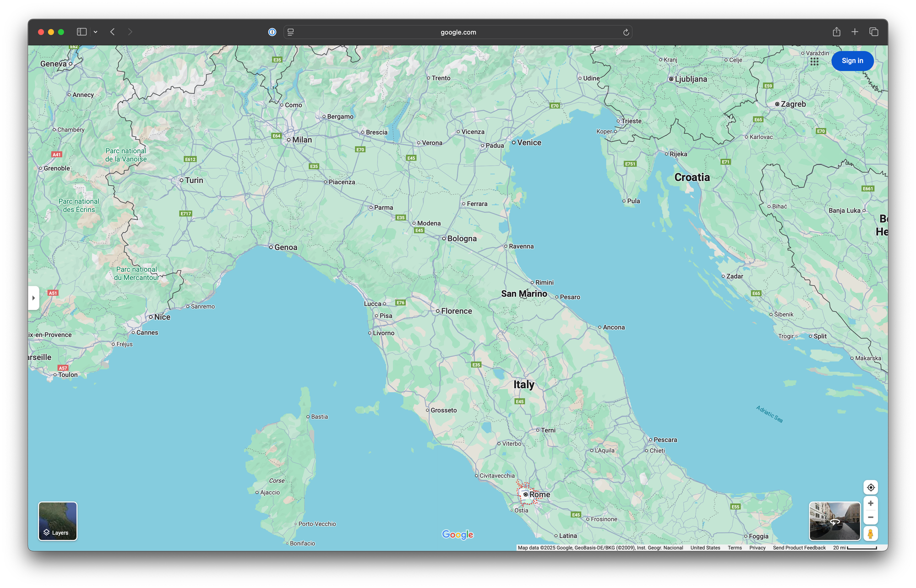916x588 pixels.
Task: Open the Terms link
Action: [735, 548]
